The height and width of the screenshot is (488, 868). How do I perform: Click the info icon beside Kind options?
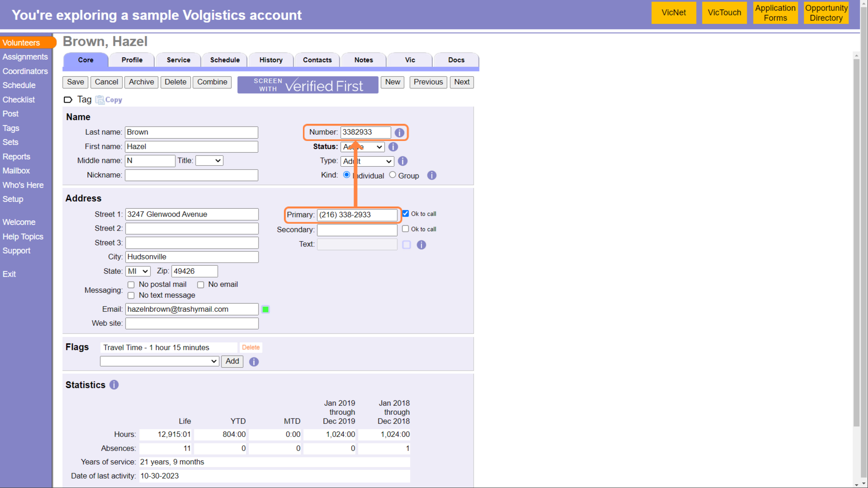click(432, 175)
